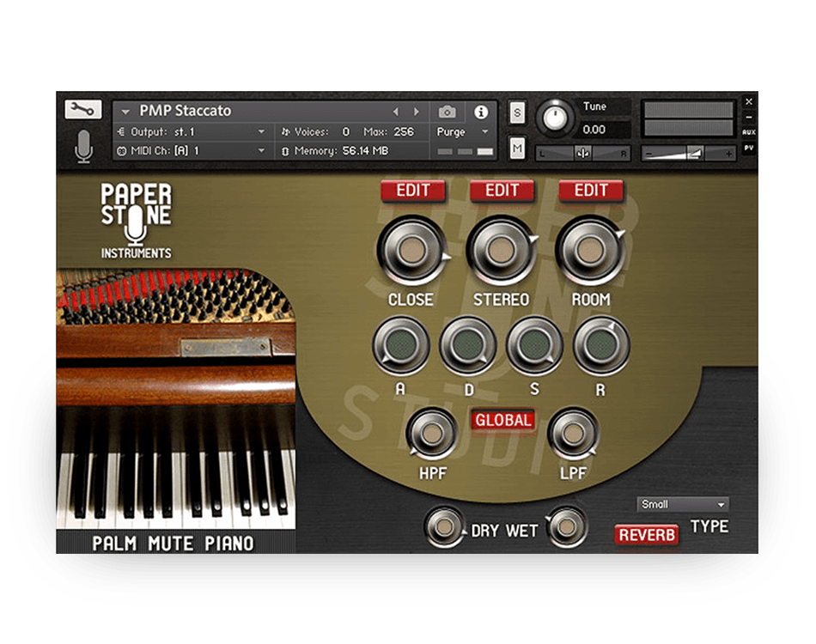Open the Purge dropdown menu
The image size is (816, 644).
tap(462, 131)
